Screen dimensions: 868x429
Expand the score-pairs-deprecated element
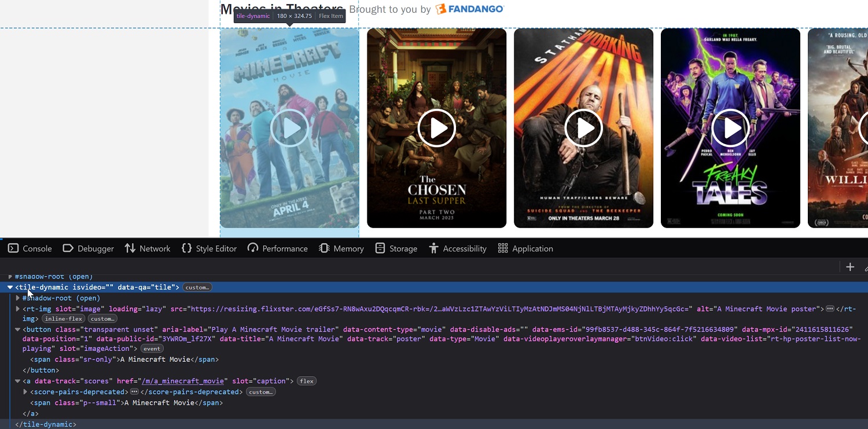click(25, 392)
